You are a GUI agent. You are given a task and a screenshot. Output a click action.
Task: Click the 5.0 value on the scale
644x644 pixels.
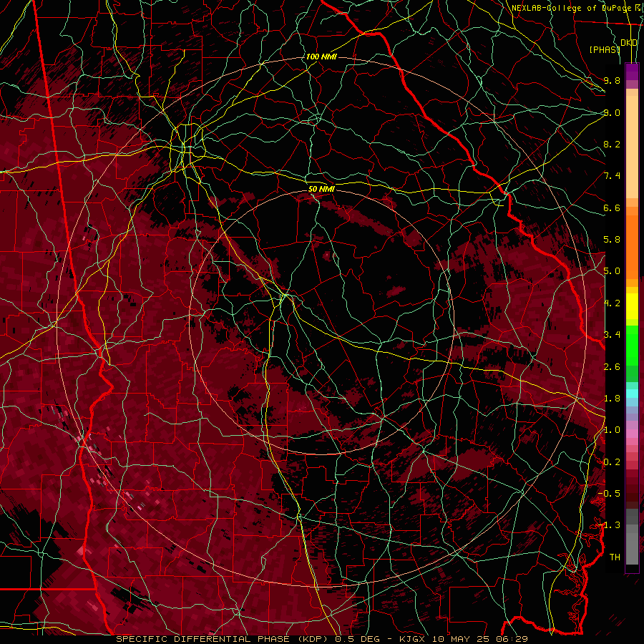click(612, 271)
